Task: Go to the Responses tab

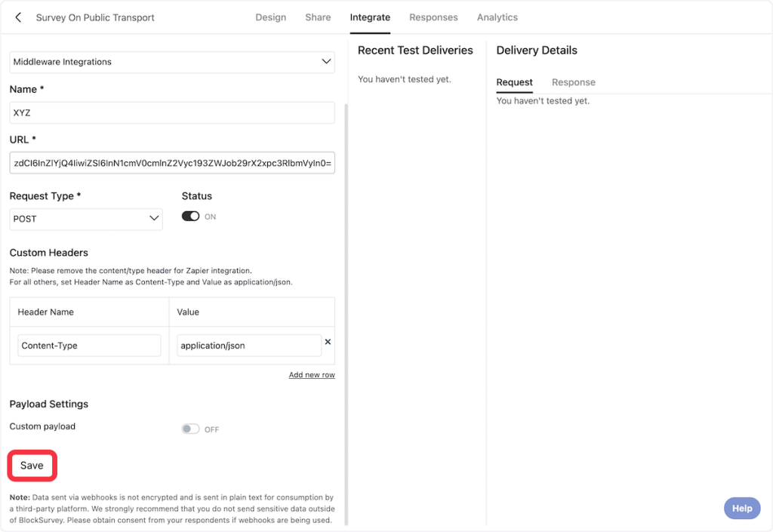Action: pyautogui.click(x=433, y=17)
